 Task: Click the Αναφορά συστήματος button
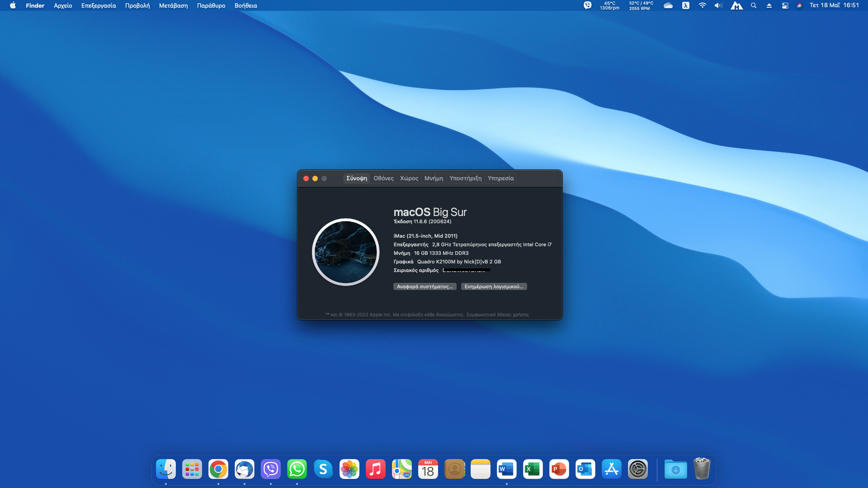pos(425,286)
